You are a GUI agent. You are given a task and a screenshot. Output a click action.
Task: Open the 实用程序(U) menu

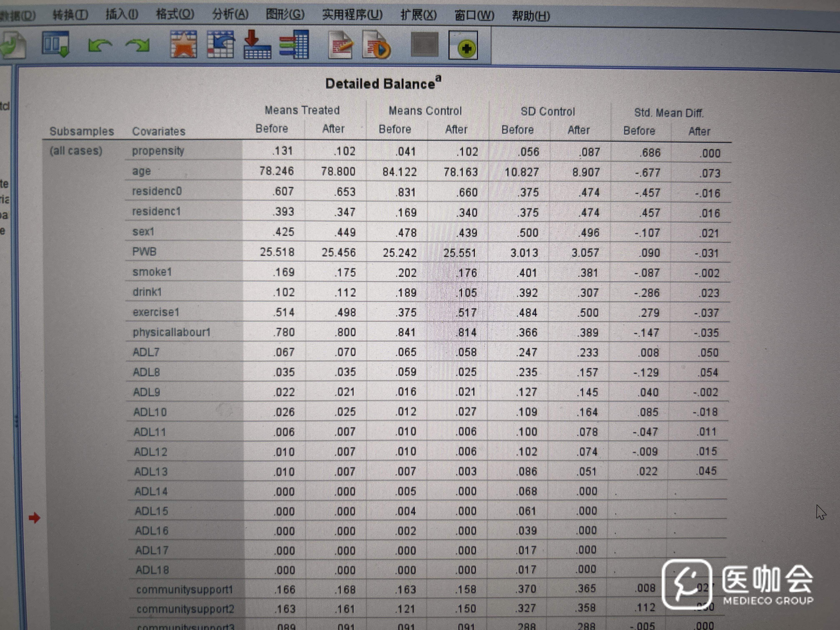[352, 15]
